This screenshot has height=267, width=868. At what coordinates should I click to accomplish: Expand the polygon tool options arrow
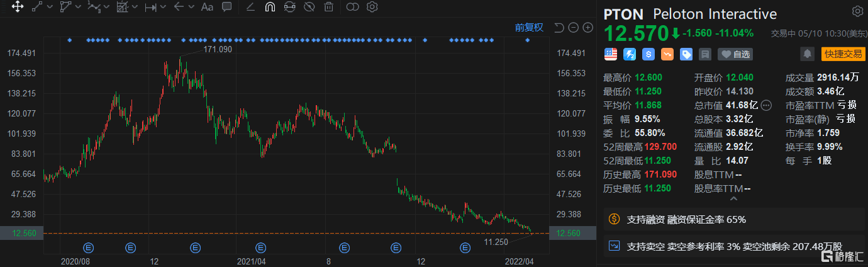pyautogui.click(x=78, y=8)
